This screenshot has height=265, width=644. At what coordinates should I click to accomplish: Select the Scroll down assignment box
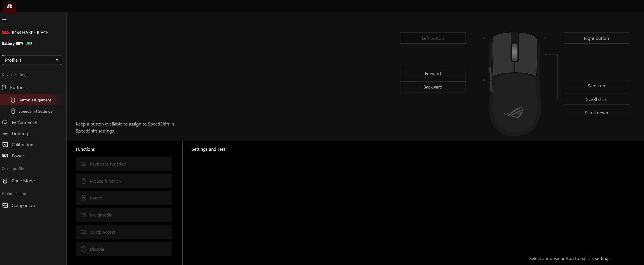[x=596, y=113]
